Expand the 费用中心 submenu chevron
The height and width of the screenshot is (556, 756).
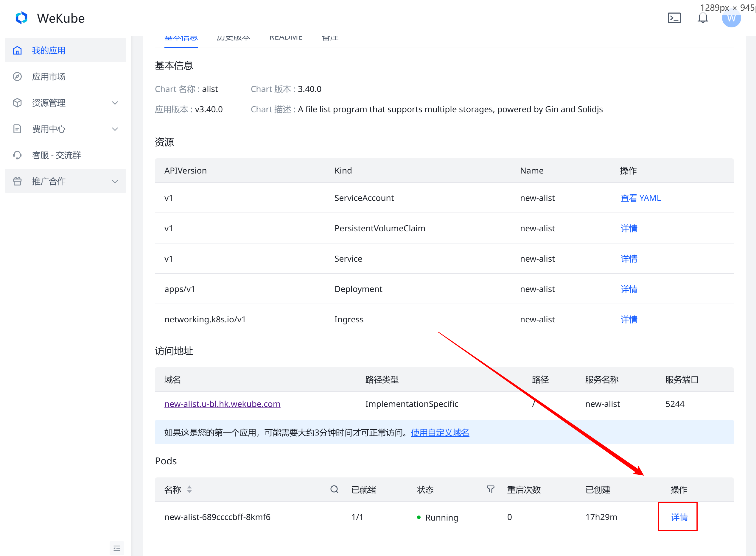115,129
